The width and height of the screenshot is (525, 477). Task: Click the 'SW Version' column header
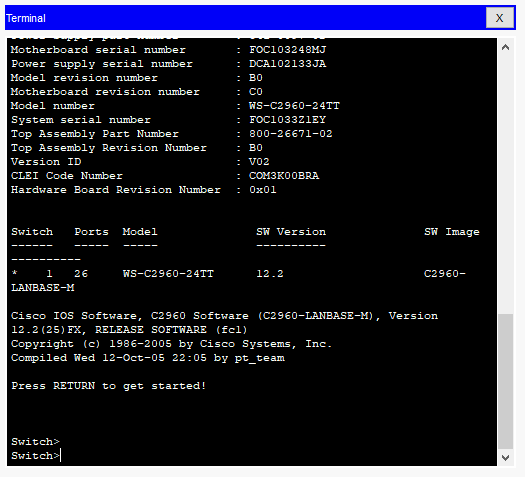[291, 232]
